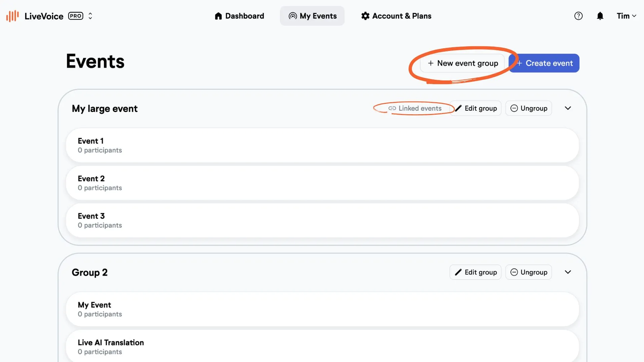
Task: Open notifications bell icon
Action: coord(600,16)
